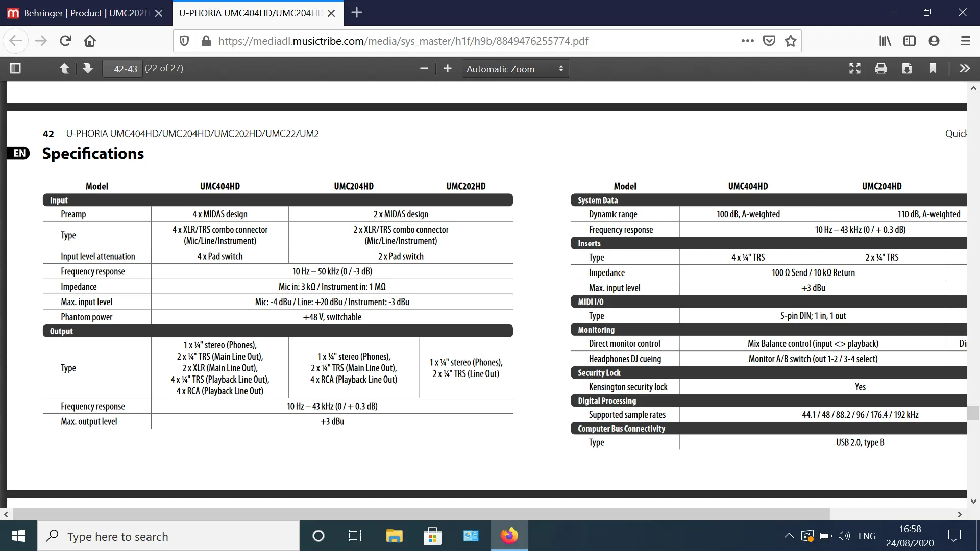Open the current view bookmark link
This screenshot has height=551, width=980.
click(933, 68)
